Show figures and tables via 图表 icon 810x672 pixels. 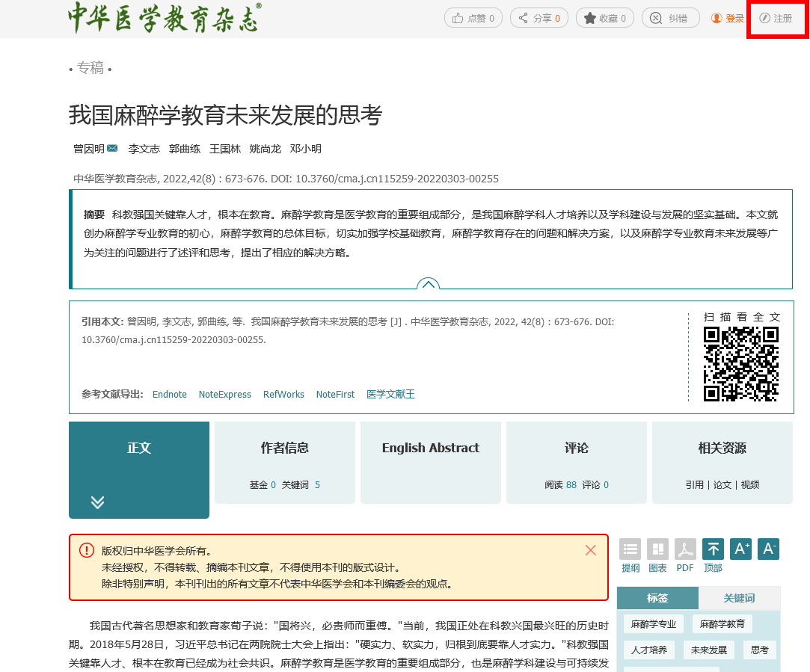[x=657, y=549]
